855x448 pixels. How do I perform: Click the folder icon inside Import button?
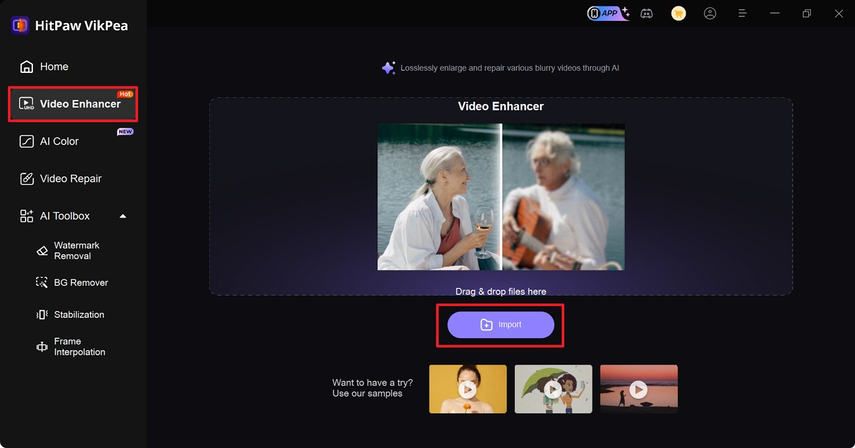point(486,325)
